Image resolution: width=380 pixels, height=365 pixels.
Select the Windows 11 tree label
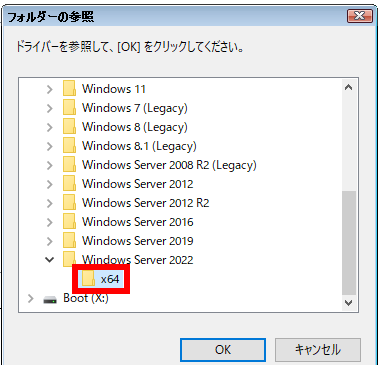[114, 89]
